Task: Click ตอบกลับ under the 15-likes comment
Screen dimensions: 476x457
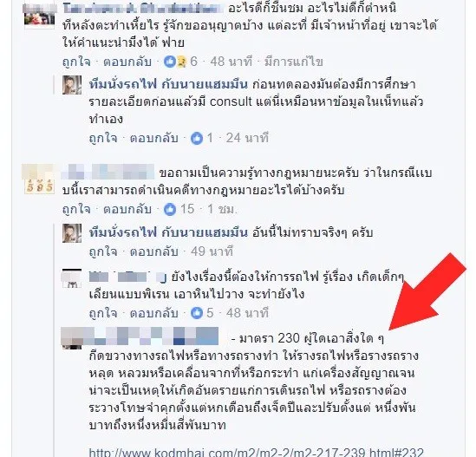Action: pyautogui.click(x=127, y=210)
